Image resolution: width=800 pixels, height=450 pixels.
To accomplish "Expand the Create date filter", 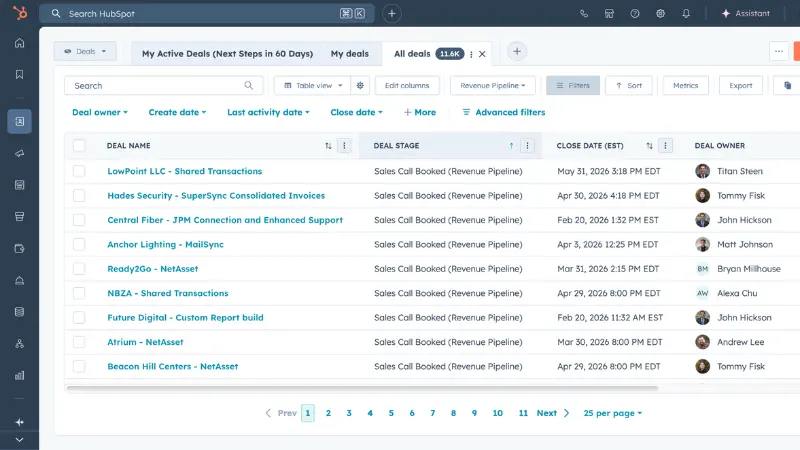I will click(177, 112).
